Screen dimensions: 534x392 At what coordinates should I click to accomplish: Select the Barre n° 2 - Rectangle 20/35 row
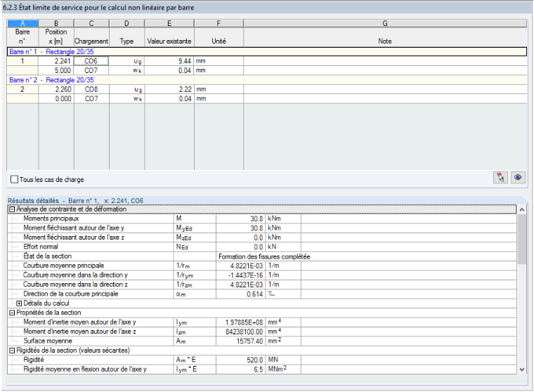[267, 80]
